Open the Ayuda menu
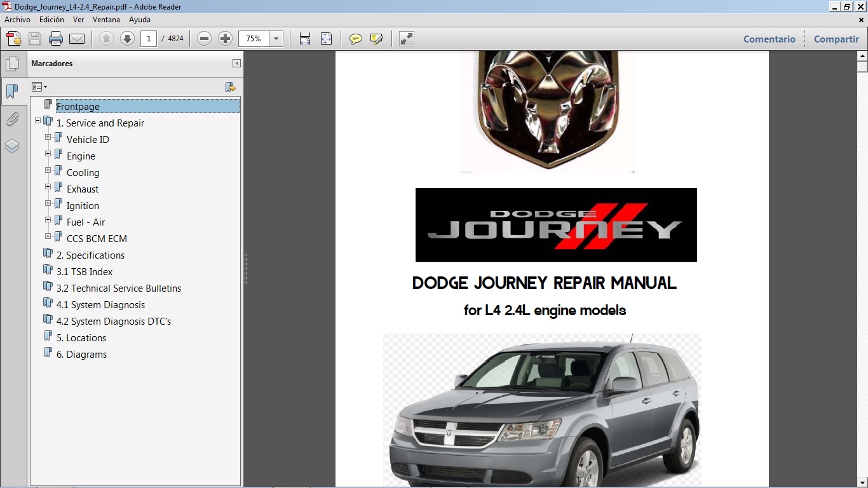The width and height of the screenshot is (868, 488). click(x=139, y=20)
